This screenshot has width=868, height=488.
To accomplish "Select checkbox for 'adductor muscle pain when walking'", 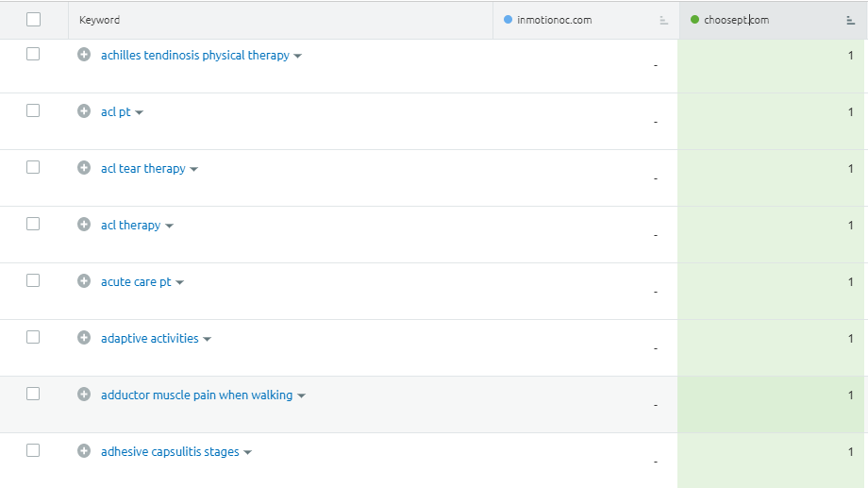I will pos(33,394).
